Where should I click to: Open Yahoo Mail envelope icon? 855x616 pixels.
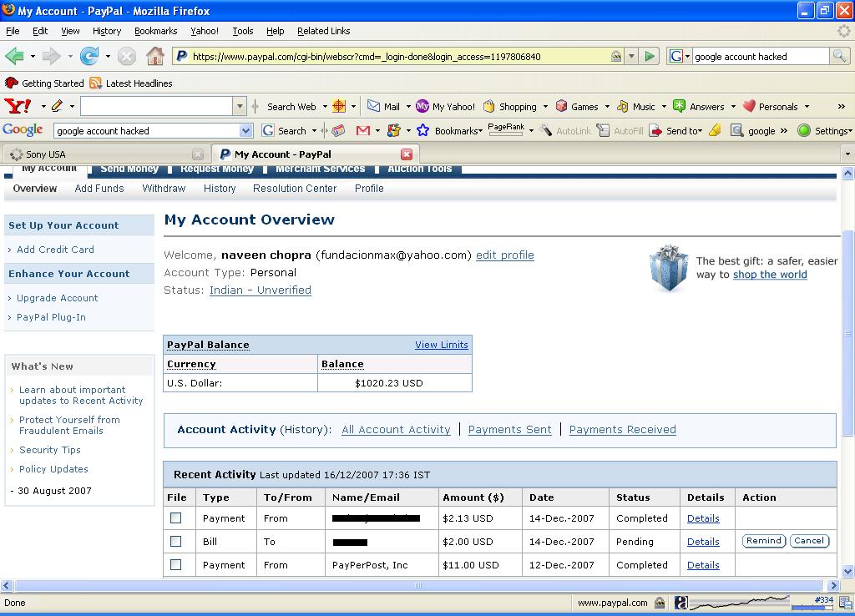click(x=373, y=106)
